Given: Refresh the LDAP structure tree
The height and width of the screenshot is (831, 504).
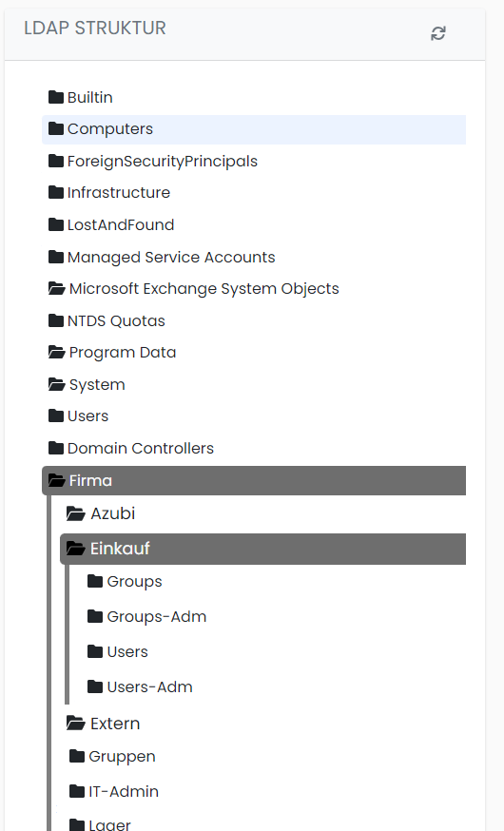Looking at the screenshot, I should click(x=437, y=33).
